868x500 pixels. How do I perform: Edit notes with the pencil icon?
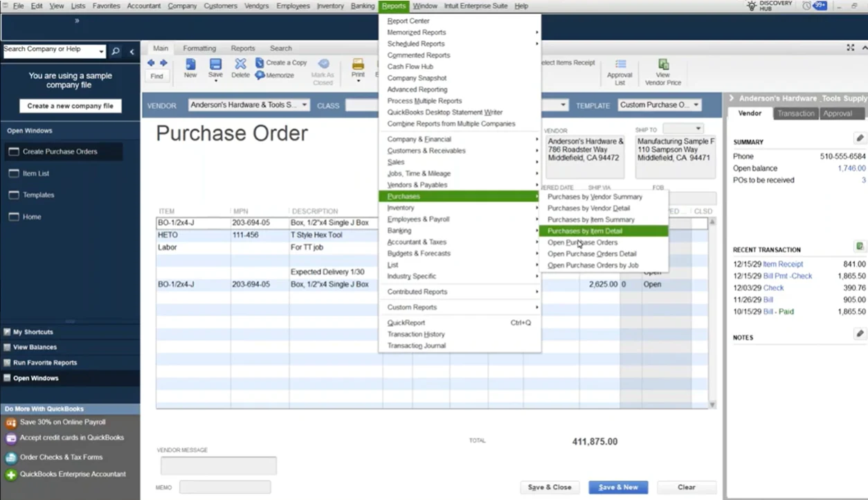[x=859, y=334]
